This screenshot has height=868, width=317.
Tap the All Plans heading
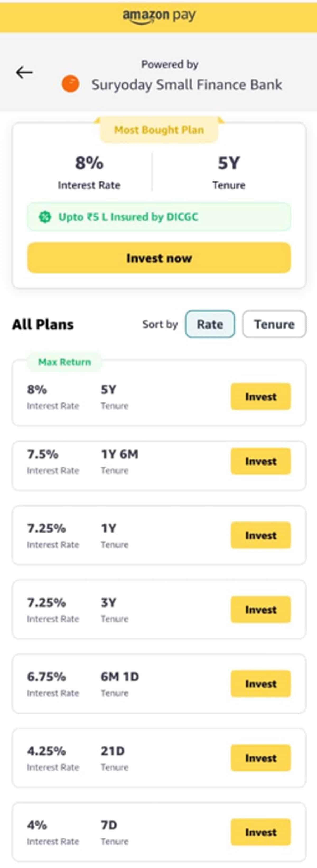point(43,325)
